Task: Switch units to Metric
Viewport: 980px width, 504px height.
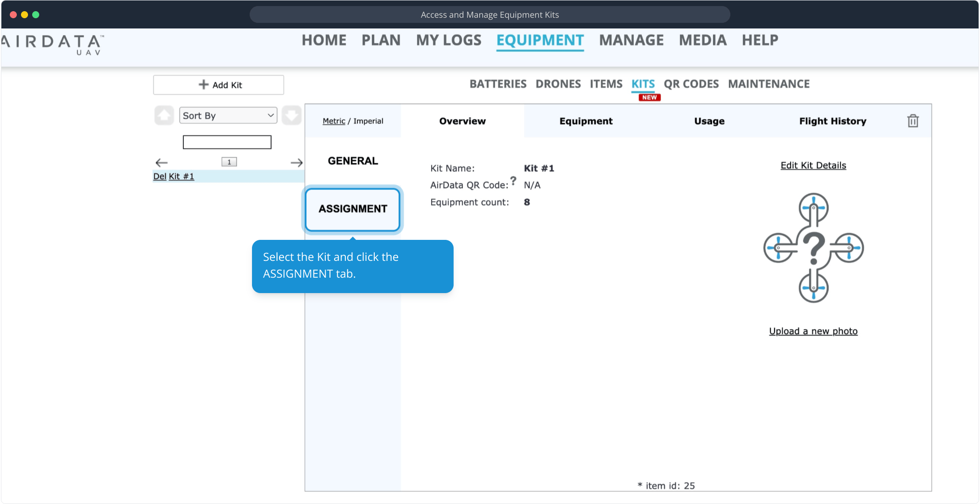Action: click(334, 121)
